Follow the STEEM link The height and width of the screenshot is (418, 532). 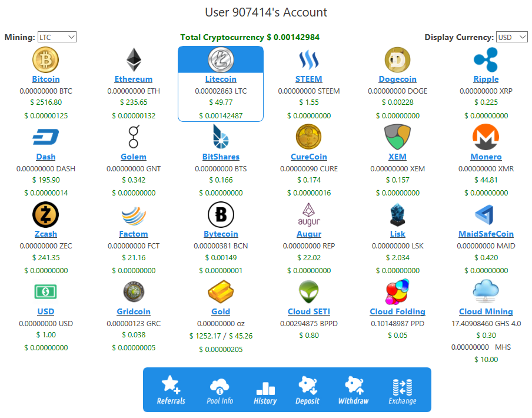click(x=309, y=79)
